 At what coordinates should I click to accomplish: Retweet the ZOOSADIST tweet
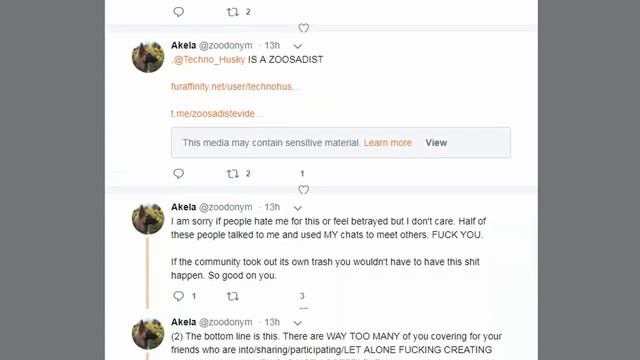[x=232, y=174]
